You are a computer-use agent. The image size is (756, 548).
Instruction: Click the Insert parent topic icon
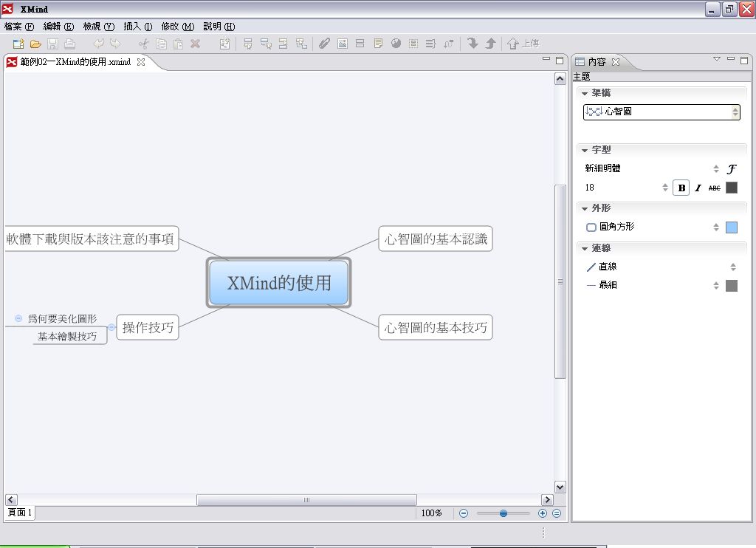click(x=301, y=44)
